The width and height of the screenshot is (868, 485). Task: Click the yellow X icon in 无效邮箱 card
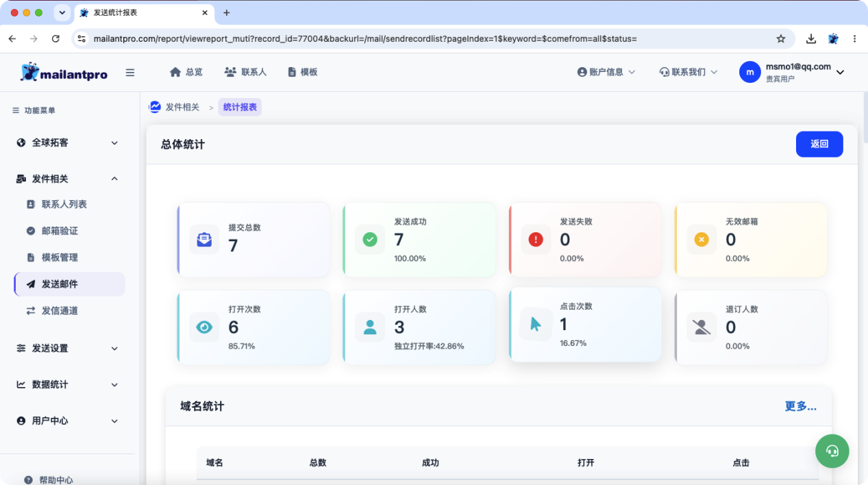[x=702, y=240]
